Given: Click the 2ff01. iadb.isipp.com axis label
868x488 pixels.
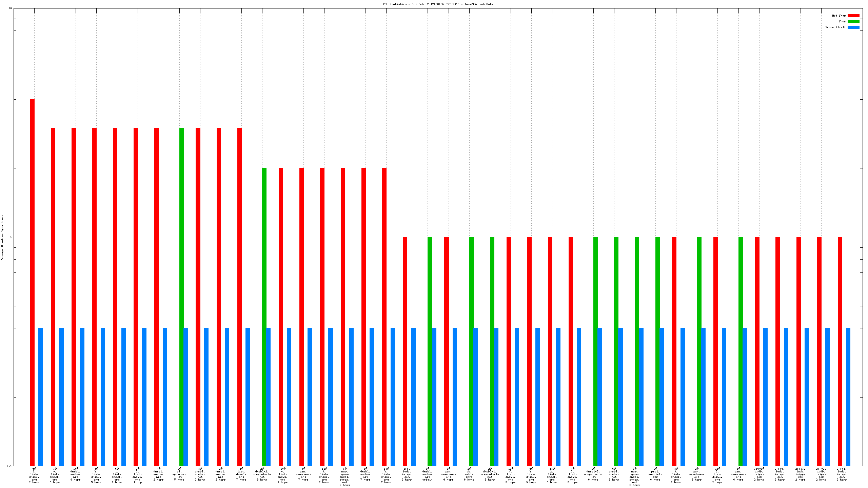Looking at the screenshot, I should (x=842, y=474).
